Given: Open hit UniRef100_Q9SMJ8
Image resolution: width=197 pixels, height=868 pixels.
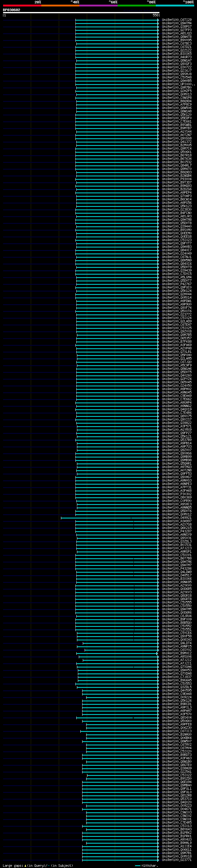Looking at the screenshot, I should click(x=177, y=74).
